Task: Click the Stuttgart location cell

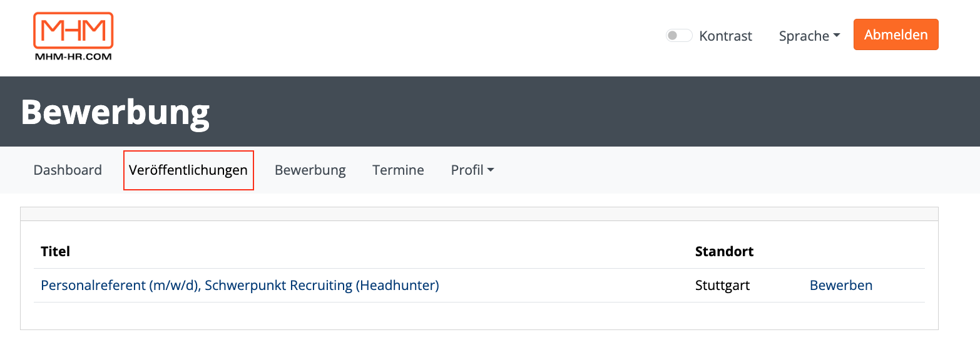Action: [722, 286]
